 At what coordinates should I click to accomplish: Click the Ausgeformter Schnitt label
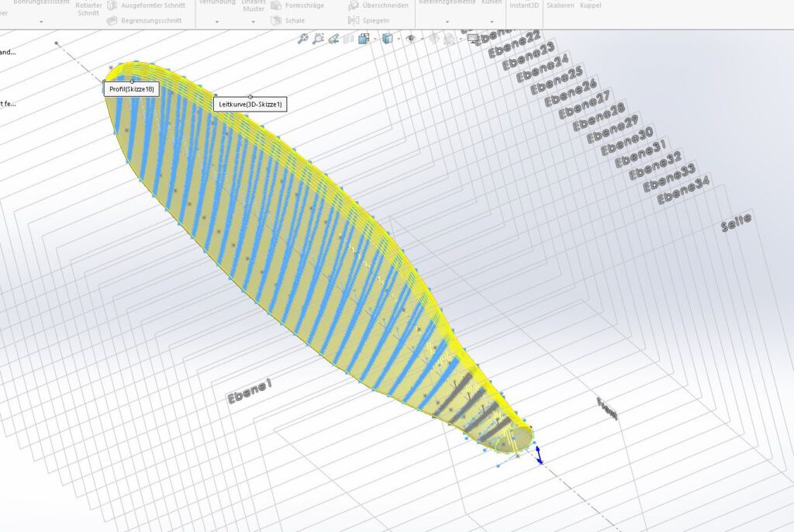pos(153,5)
